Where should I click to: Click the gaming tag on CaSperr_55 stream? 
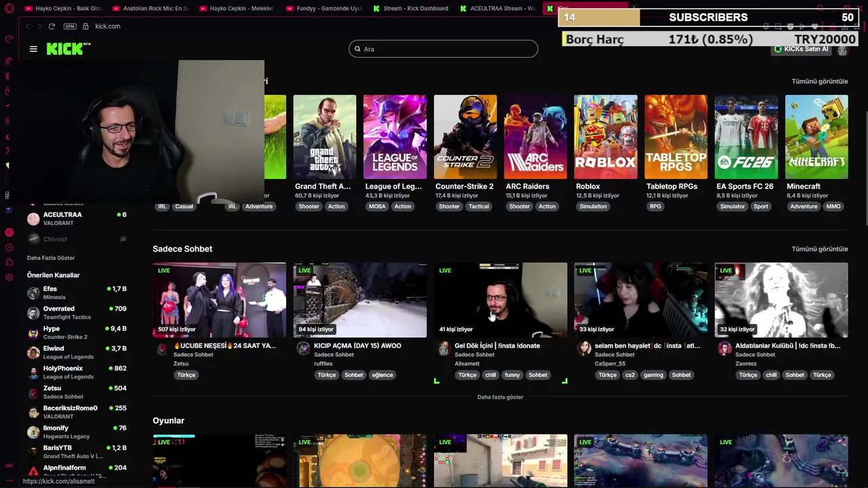point(654,375)
